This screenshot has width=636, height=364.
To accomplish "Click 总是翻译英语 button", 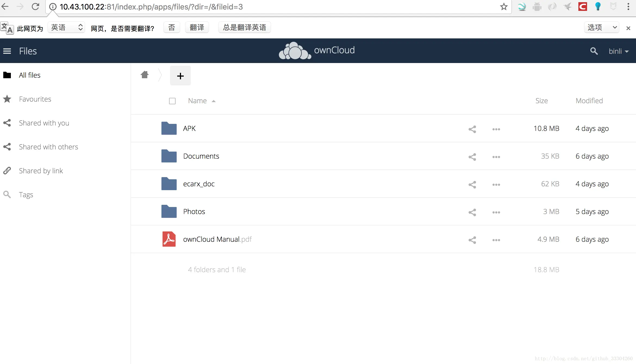I will pos(244,27).
